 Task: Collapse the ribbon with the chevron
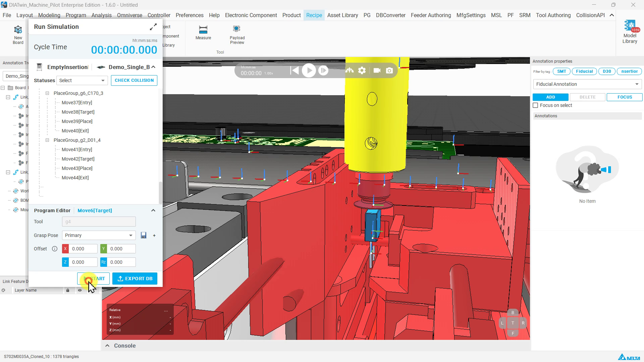pos(612,15)
